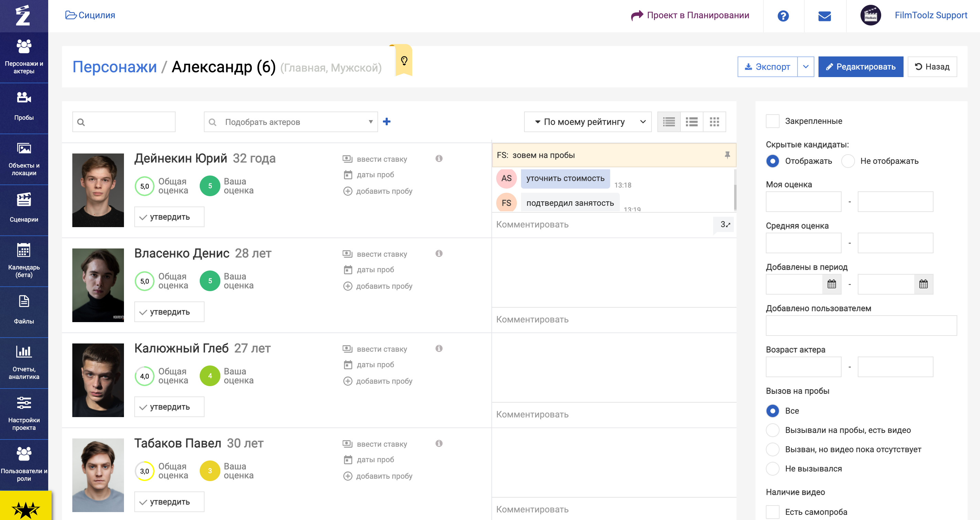Switch to grid view layout icon
This screenshot has width=980, height=520.
[x=714, y=121]
